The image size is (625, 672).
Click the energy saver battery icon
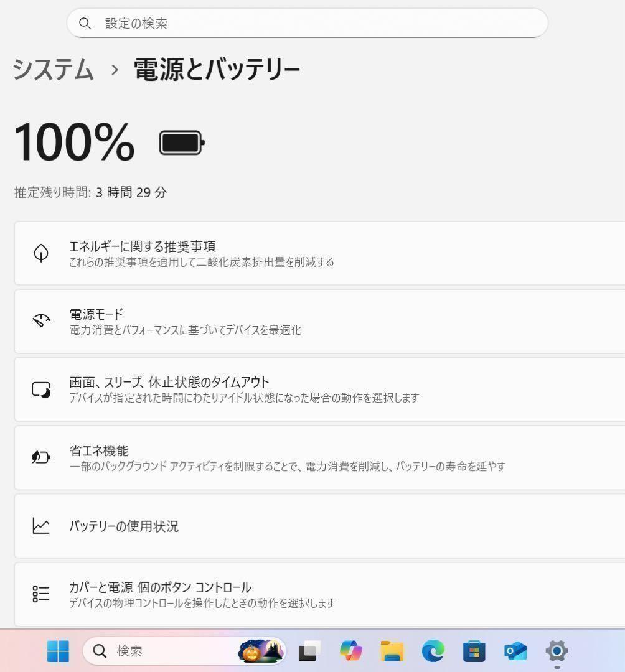[x=41, y=458]
